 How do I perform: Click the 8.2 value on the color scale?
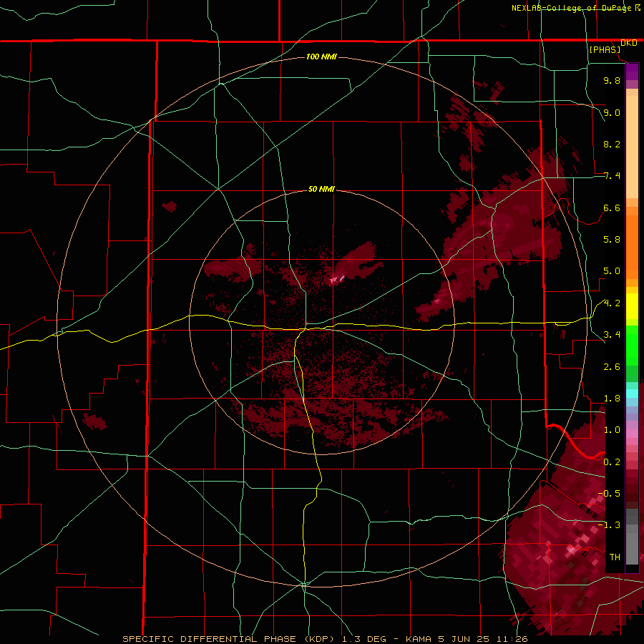(612, 144)
